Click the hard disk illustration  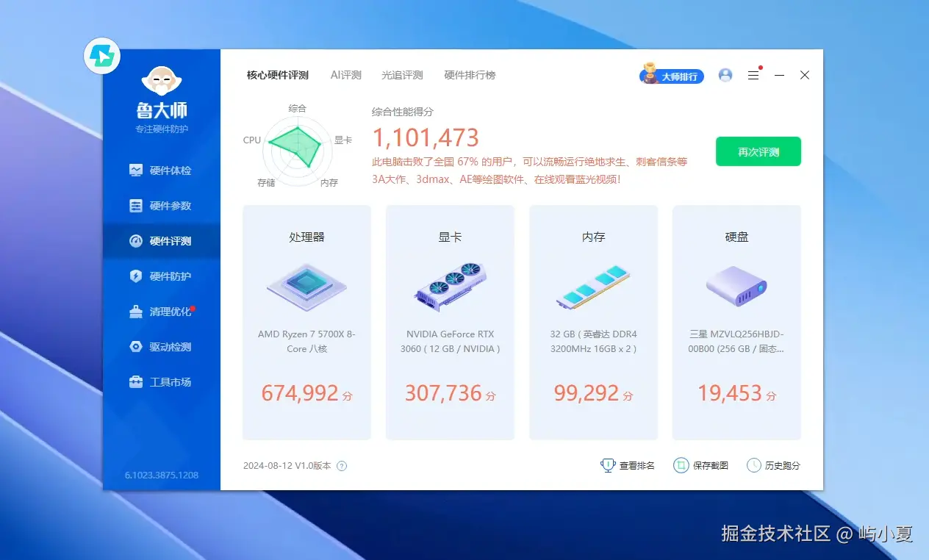coord(736,286)
